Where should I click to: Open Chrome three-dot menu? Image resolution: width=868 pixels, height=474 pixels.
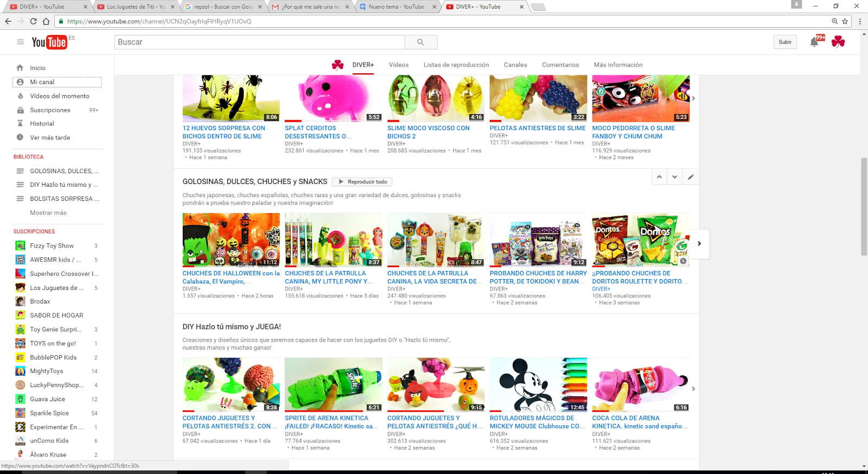point(860,21)
